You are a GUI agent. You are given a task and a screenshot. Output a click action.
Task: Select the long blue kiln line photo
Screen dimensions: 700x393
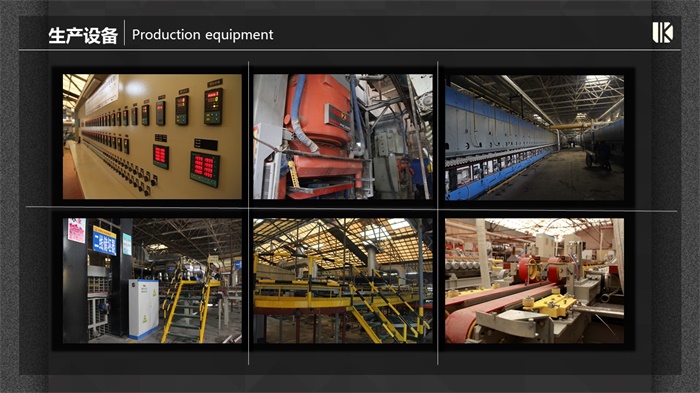534,138
